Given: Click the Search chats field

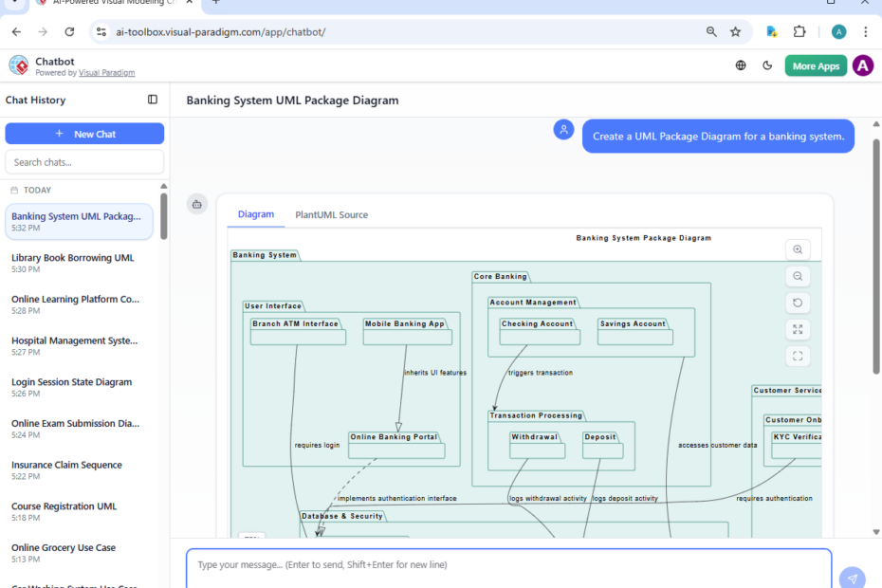Looking at the screenshot, I should [84, 162].
